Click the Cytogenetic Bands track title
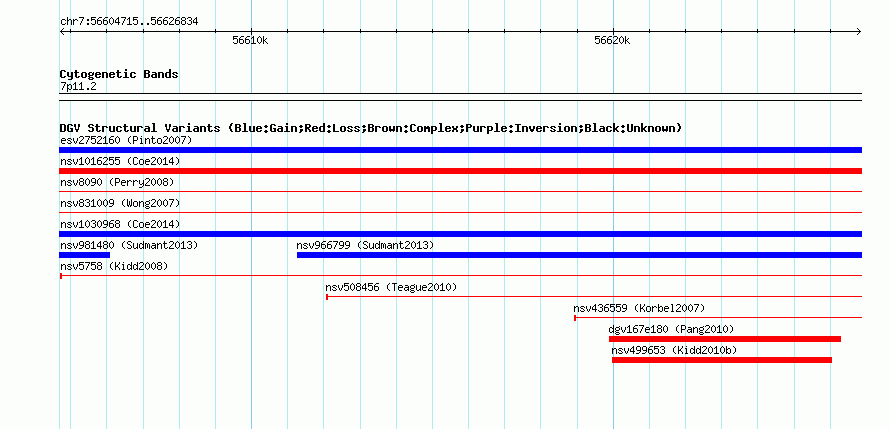Screen dimensions: 890x429 coord(119,74)
